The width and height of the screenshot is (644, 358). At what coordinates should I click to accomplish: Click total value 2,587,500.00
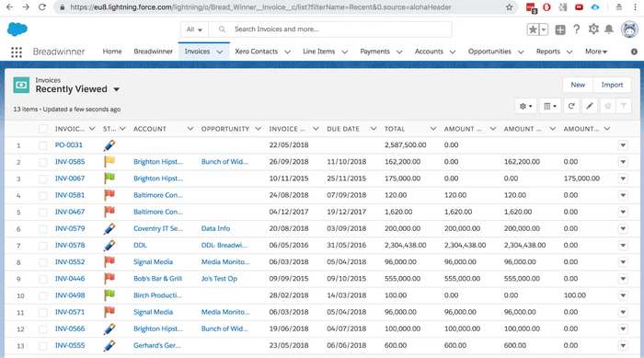coord(406,144)
